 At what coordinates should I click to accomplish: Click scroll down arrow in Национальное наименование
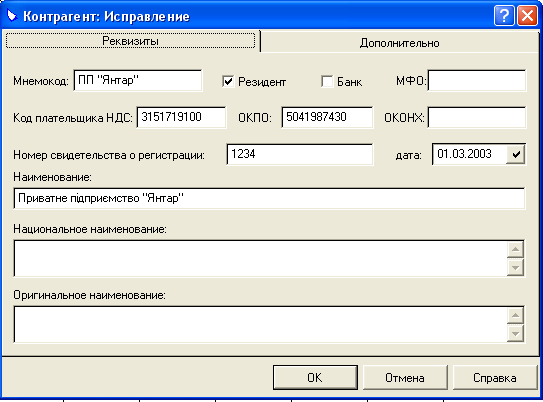[516, 267]
